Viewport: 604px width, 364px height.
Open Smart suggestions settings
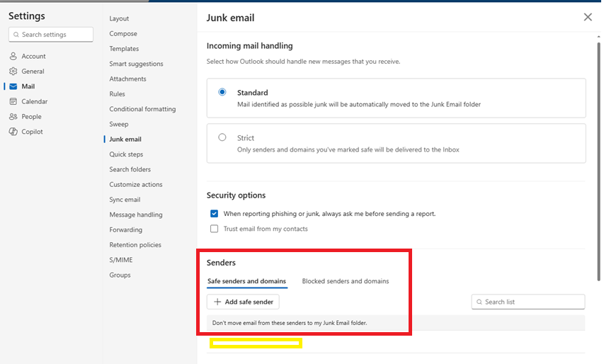137,64
